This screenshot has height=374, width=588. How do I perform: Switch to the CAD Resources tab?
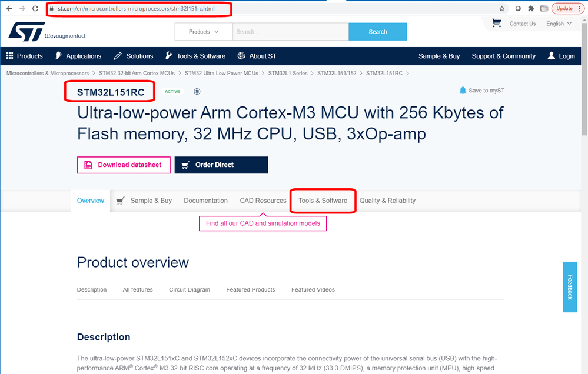click(263, 201)
